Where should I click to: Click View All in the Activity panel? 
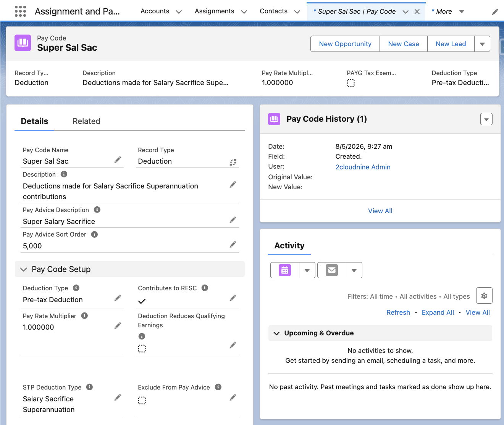(478, 312)
